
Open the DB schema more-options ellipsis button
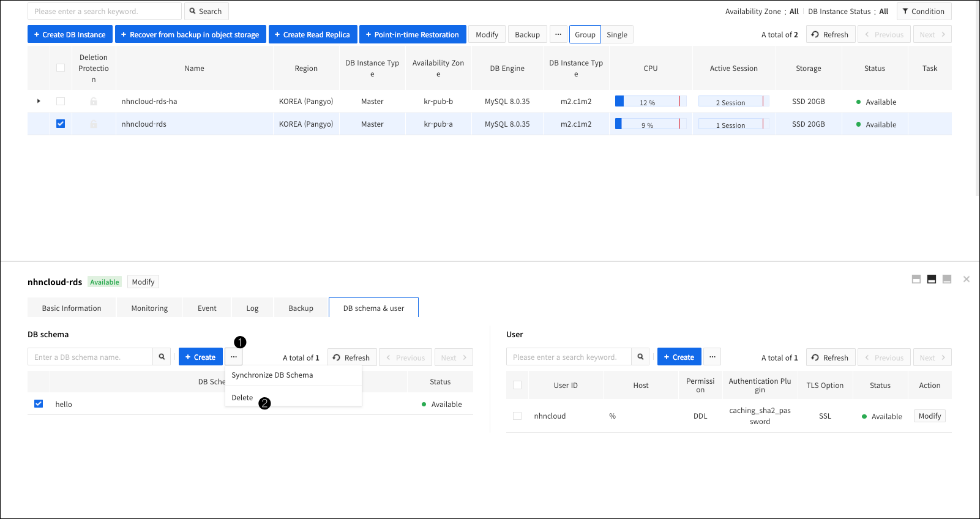234,357
